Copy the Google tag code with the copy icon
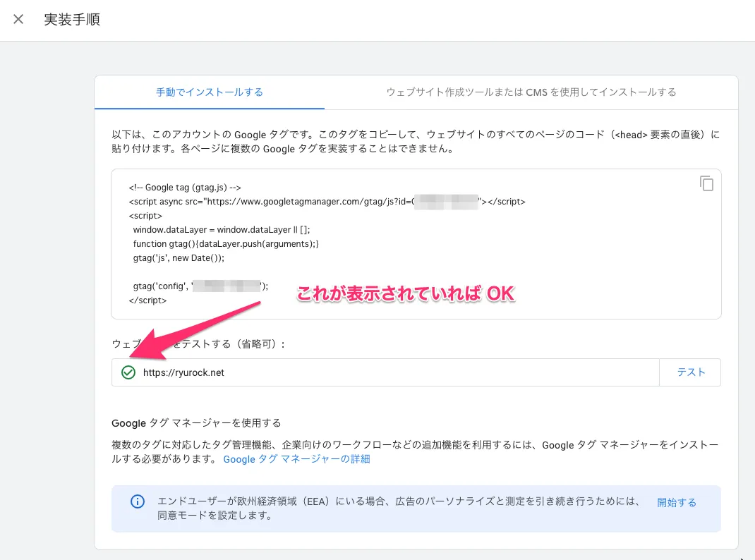Screen dimensions: 755x560 click(x=706, y=183)
